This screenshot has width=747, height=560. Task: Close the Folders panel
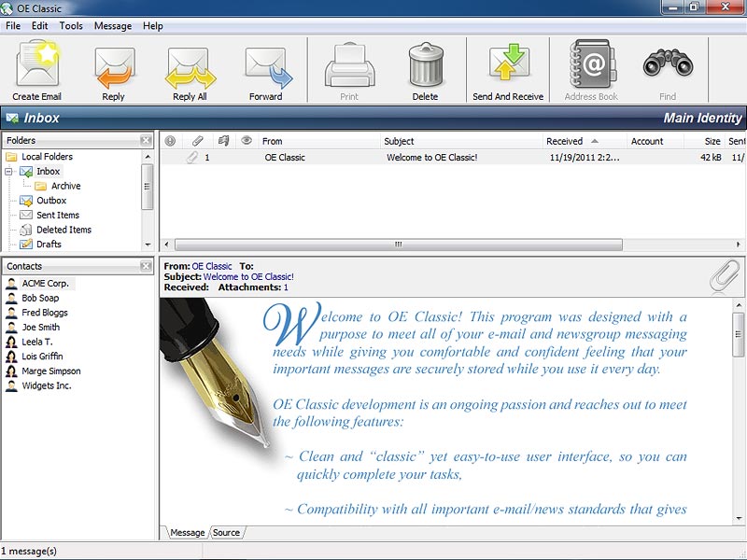(147, 140)
